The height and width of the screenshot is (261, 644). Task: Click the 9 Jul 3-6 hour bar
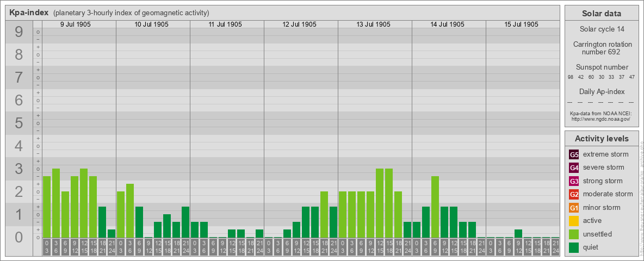tap(56, 203)
